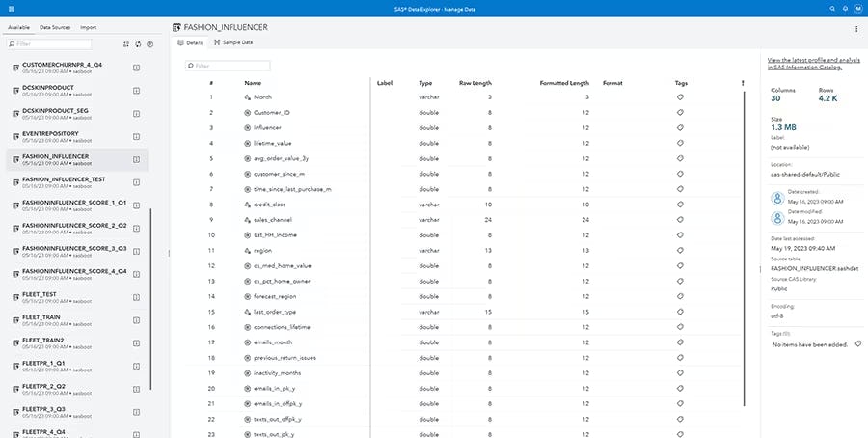The height and width of the screenshot is (438, 868).
Task: Click the Date created user avatar icon
Action: (777, 198)
